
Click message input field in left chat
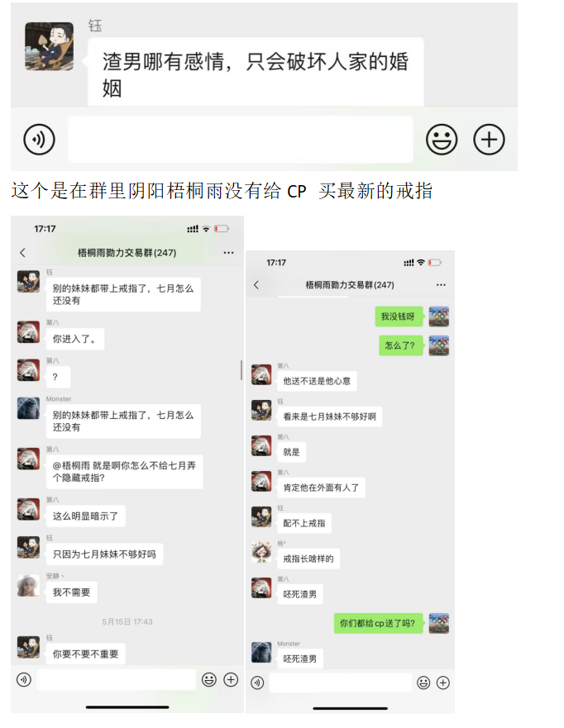click(116, 680)
